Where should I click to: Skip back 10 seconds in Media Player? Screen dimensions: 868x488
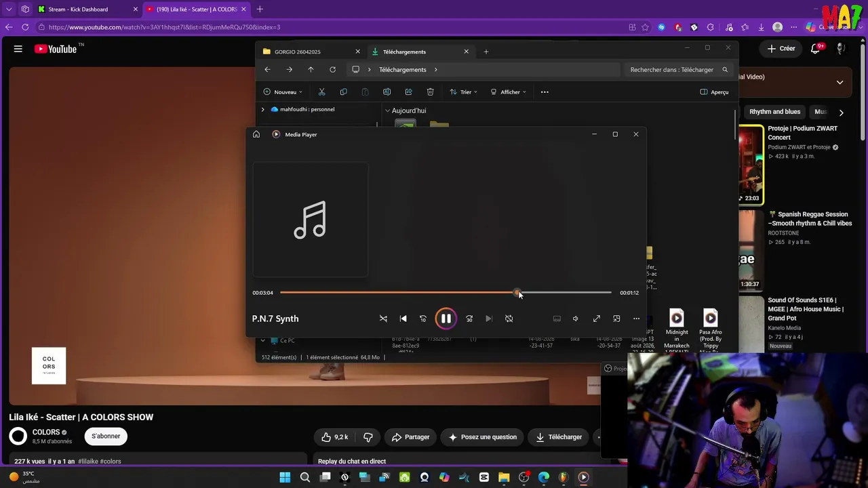tap(423, 319)
